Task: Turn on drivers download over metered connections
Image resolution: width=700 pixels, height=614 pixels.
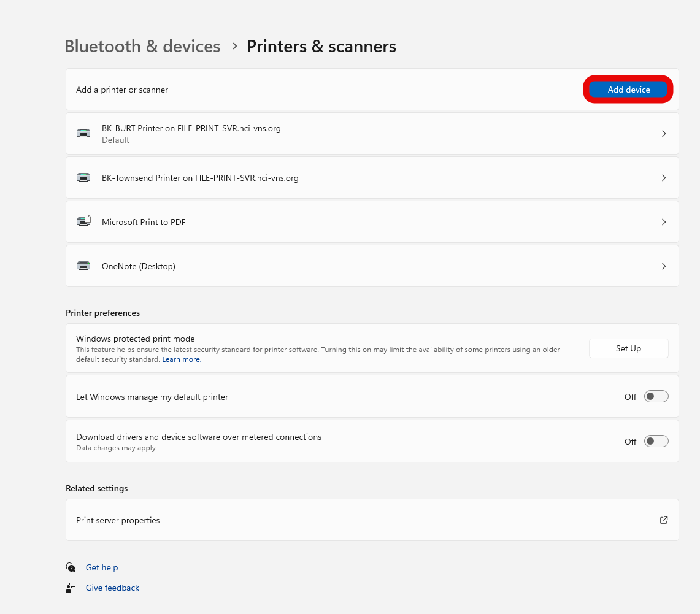Action: pyautogui.click(x=656, y=441)
